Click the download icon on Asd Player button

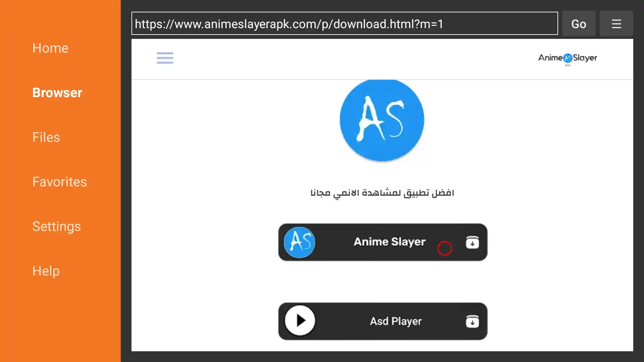472,321
